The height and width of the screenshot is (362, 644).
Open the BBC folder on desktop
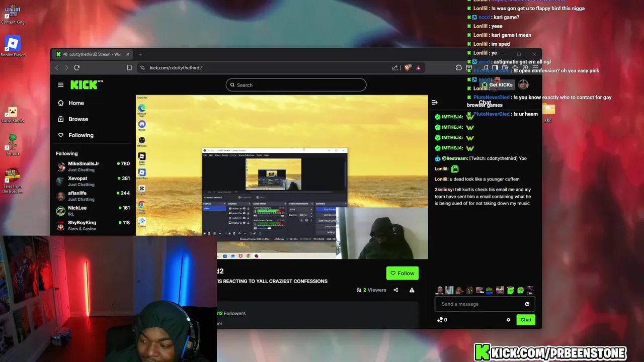coord(548,112)
